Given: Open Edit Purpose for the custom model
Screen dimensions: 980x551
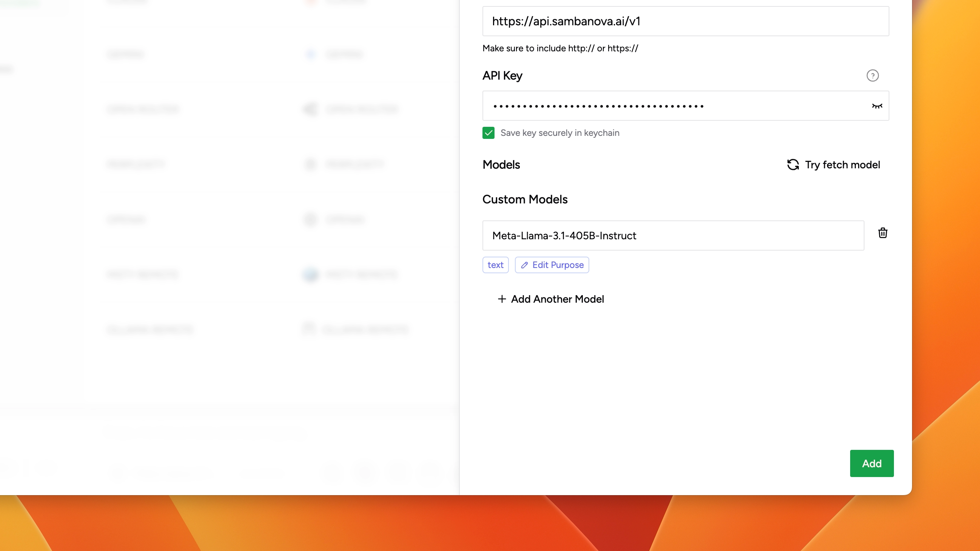Looking at the screenshot, I should click(x=552, y=265).
